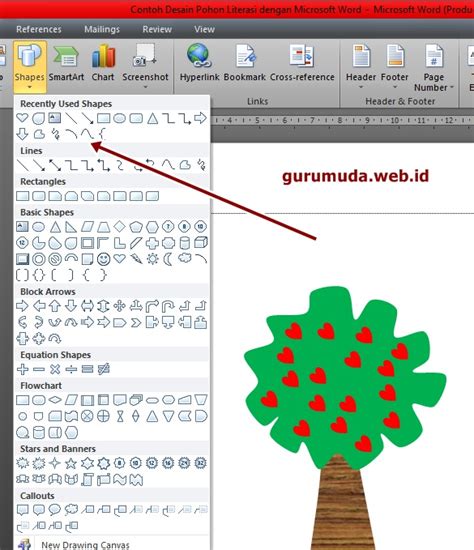
Task: Select the cylinder (can) in Basic Shapes
Action: 185,243
